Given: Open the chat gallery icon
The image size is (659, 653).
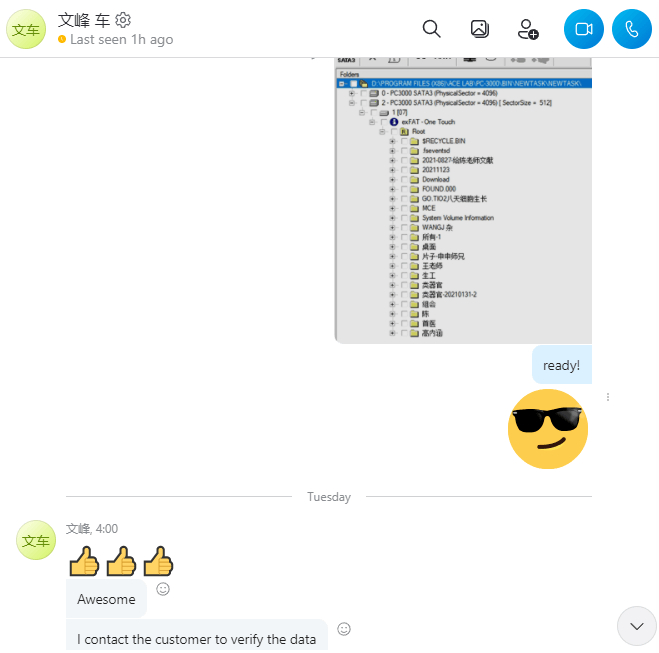Looking at the screenshot, I should coord(480,29).
